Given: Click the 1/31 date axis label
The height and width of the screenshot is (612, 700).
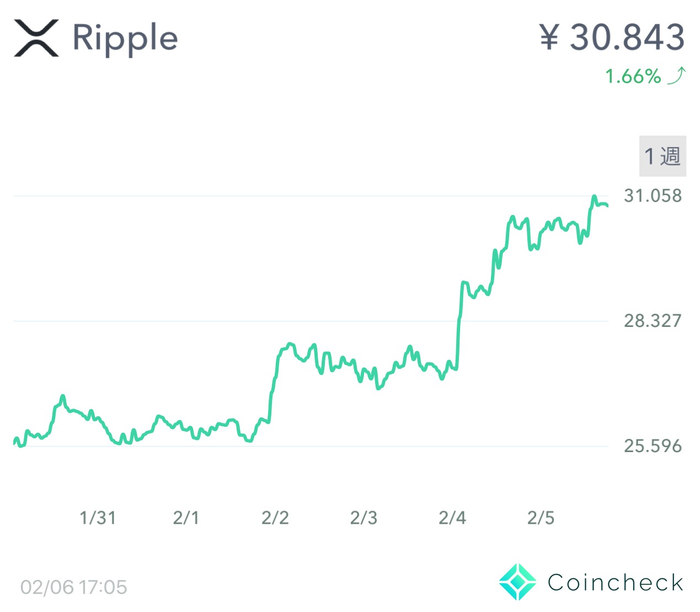Looking at the screenshot, I should [98, 518].
